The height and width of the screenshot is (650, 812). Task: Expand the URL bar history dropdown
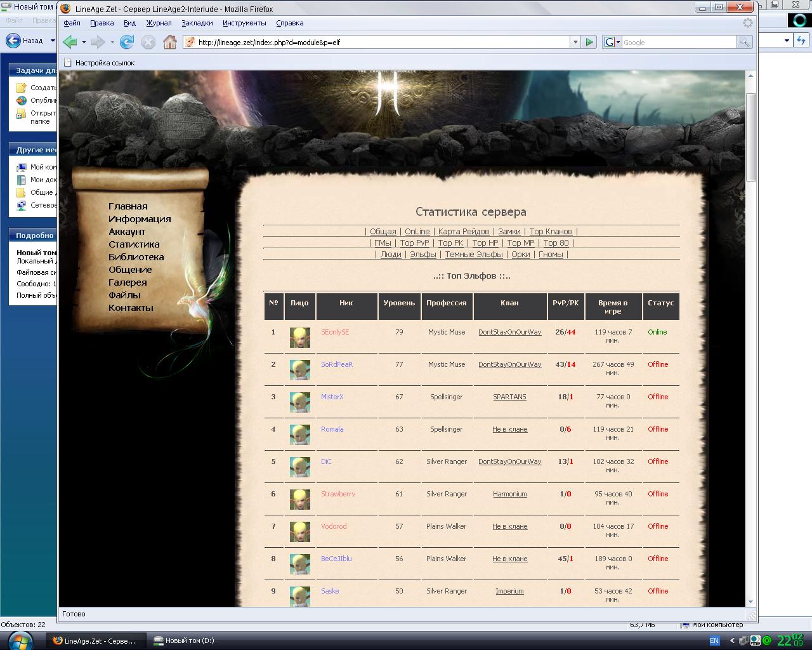click(575, 42)
